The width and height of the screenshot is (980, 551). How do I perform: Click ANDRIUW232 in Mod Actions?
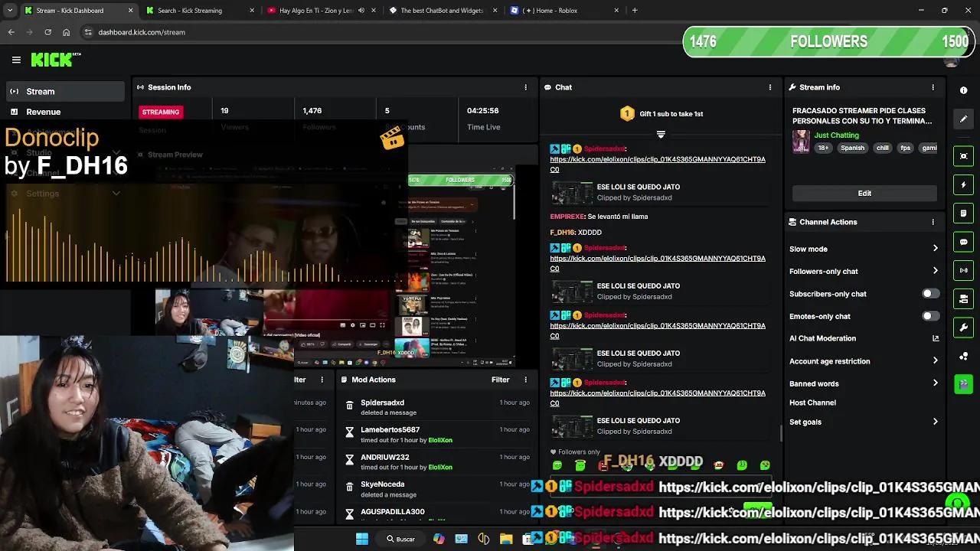tap(384, 458)
